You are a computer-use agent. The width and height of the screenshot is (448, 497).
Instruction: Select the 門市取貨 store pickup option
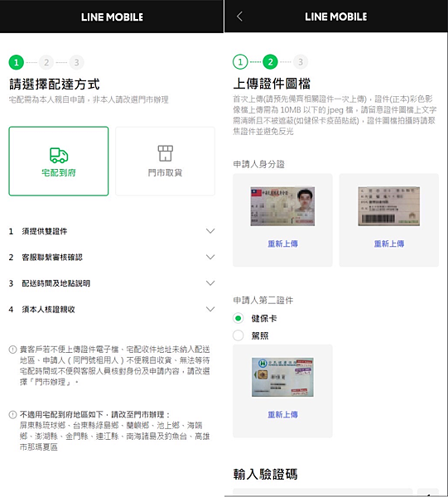[x=165, y=161]
